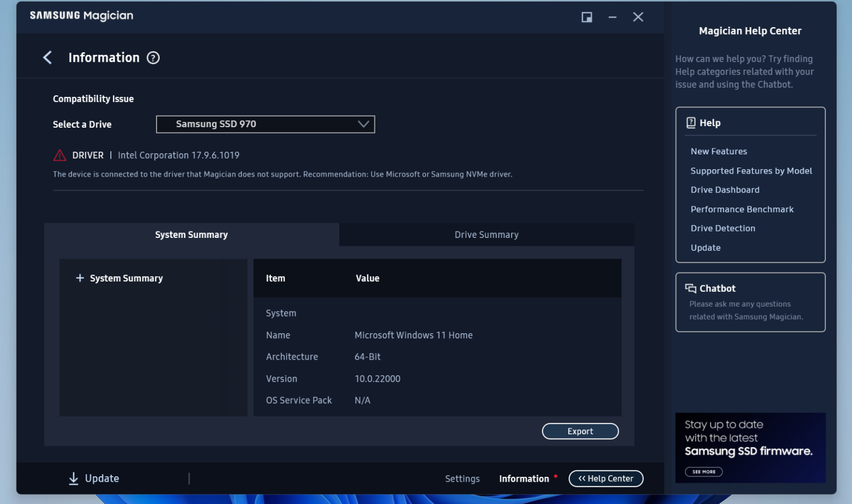Click the Architecture row label

(x=292, y=357)
